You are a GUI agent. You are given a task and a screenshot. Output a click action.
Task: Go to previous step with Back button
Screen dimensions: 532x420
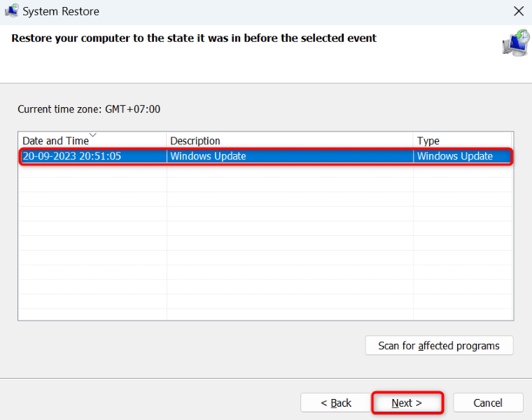coord(335,402)
